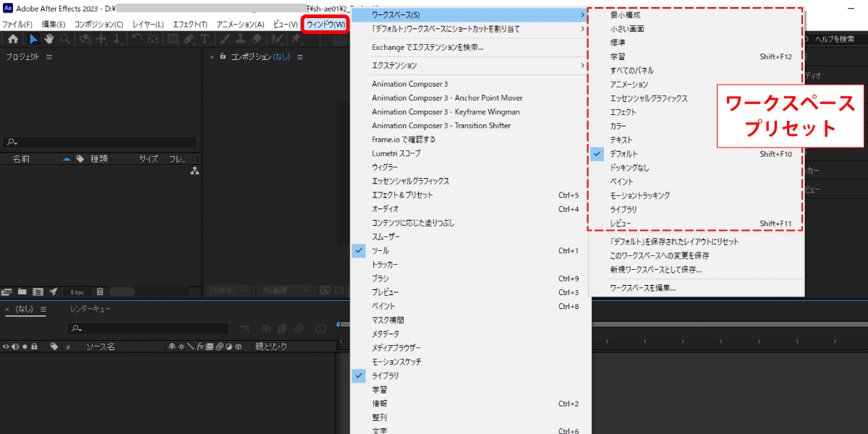The height and width of the screenshot is (434, 868).
Task: Open the 編集(E) menu
Action: pos(54,24)
